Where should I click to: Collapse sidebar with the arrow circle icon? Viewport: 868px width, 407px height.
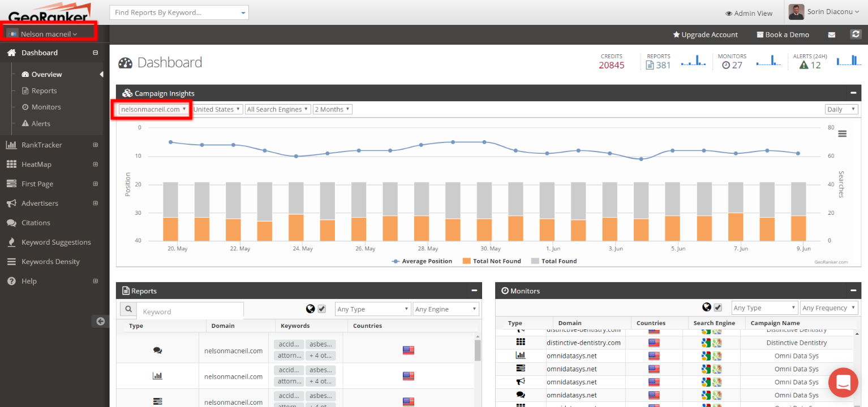(100, 321)
